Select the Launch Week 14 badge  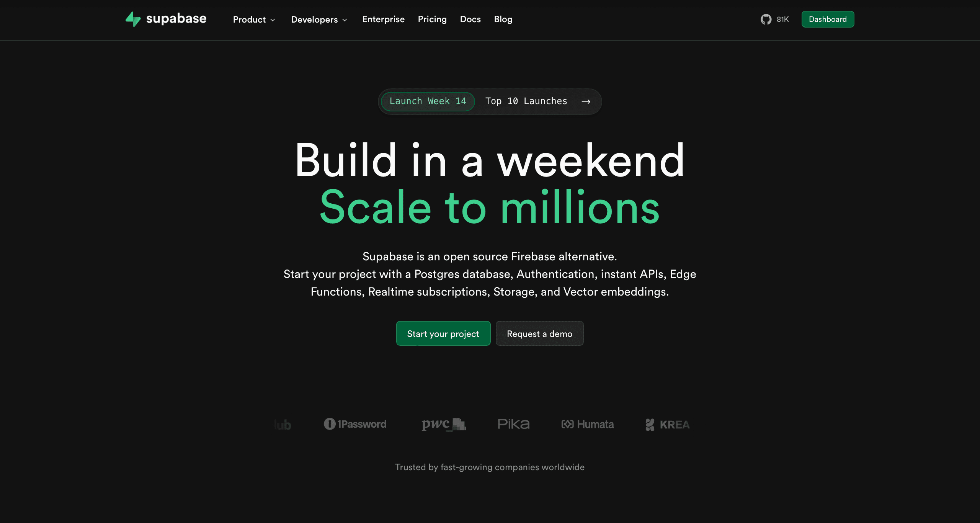(428, 101)
